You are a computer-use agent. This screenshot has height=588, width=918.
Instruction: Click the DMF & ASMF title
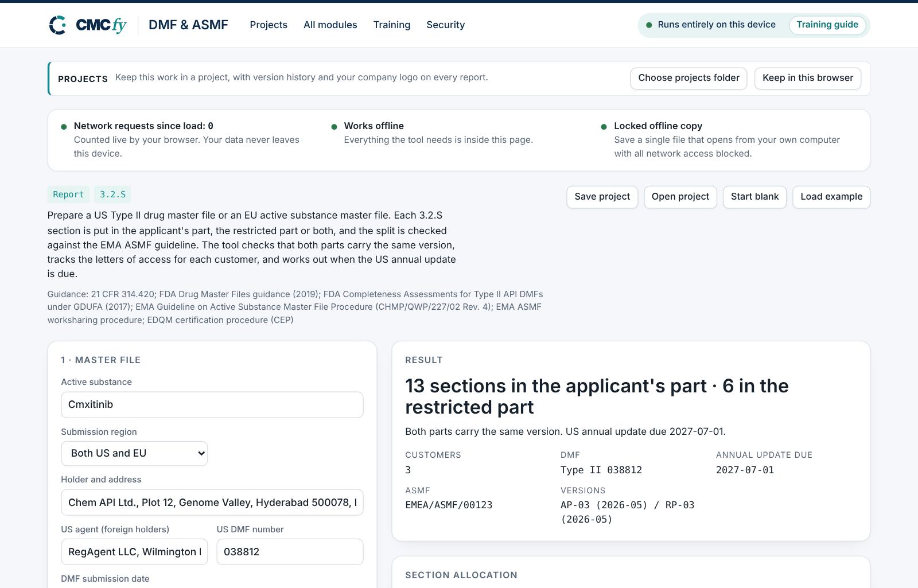pos(188,25)
